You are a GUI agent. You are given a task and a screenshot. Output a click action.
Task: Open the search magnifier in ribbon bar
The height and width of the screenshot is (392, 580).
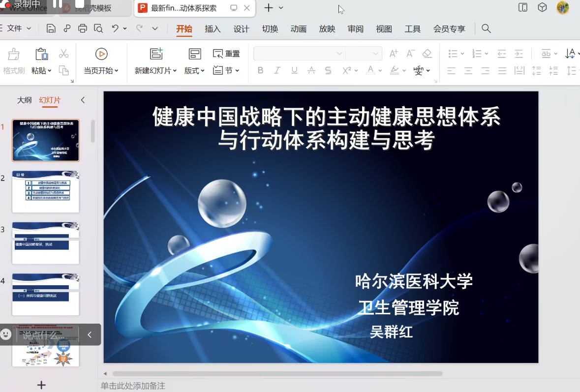(486, 29)
